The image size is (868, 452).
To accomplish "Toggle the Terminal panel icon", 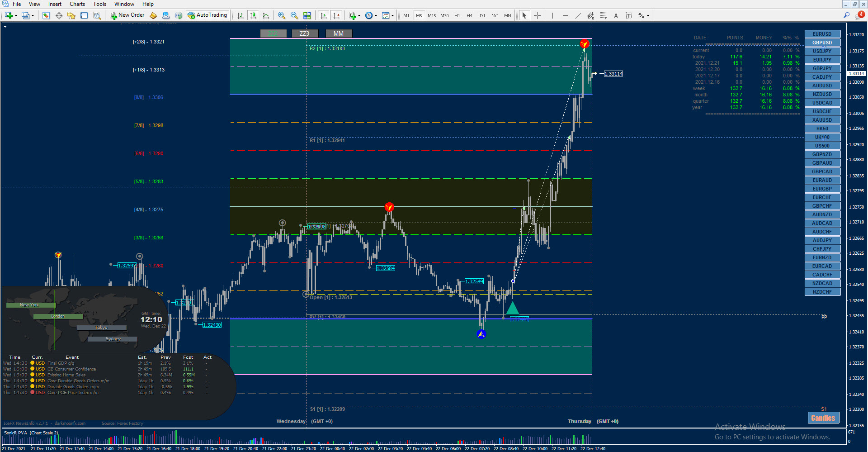I will [84, 15].
